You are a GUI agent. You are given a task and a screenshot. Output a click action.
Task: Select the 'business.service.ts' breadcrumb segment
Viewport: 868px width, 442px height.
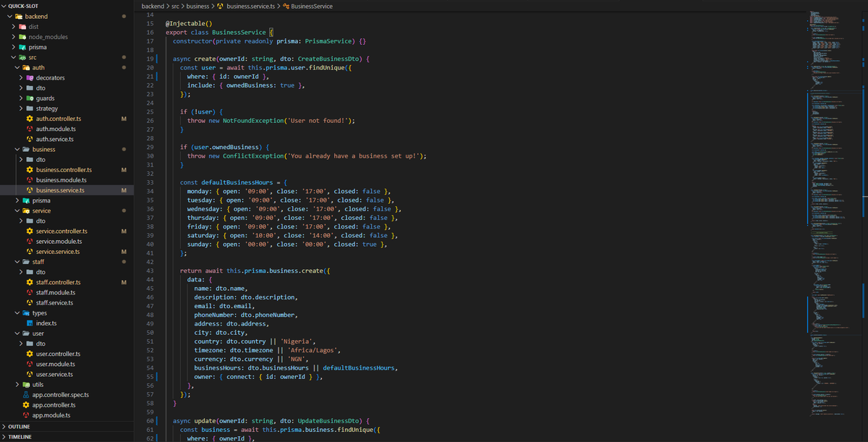pyautogui.click(x=250, y=6)
